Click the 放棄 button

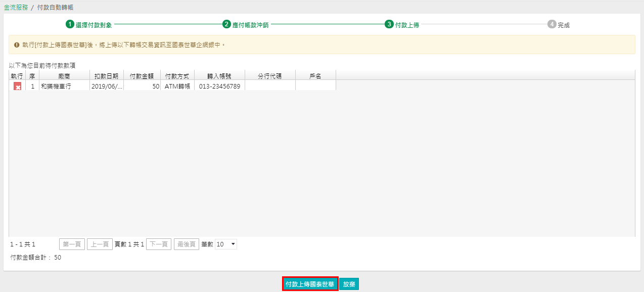click(x=349, y=284)
